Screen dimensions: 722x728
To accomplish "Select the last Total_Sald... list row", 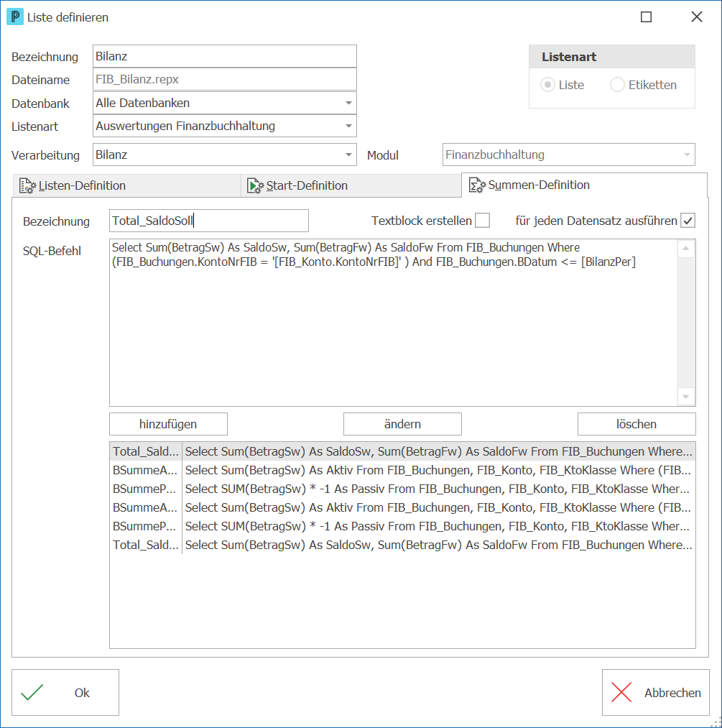I will [x=402, y=545].
